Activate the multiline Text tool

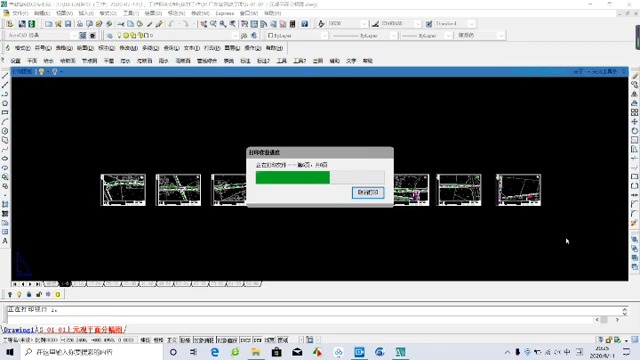[5, 241]
